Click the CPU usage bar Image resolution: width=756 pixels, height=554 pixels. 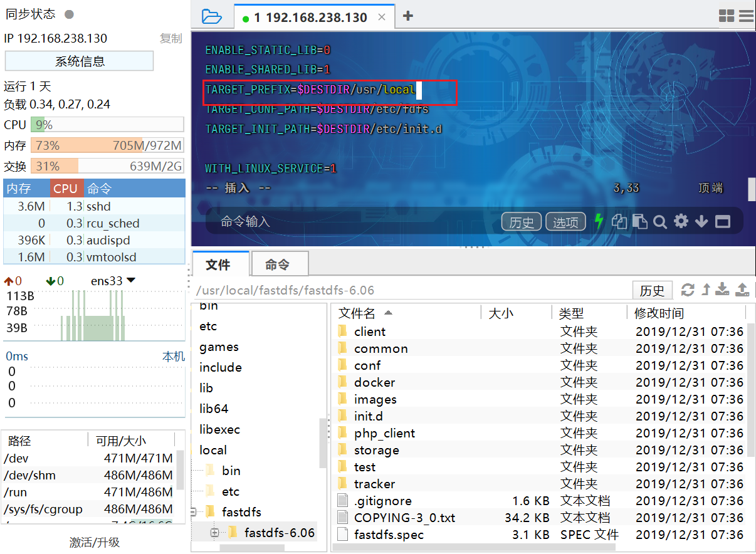point(107,125)
